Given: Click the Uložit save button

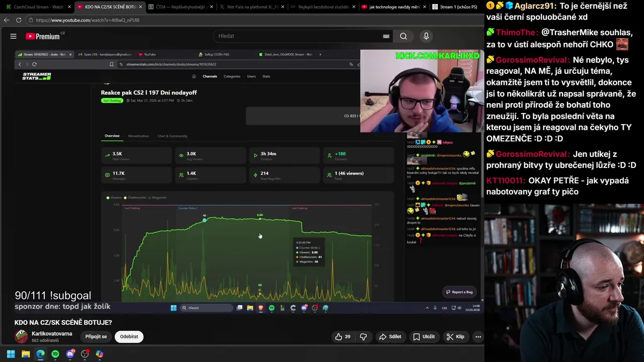Looking at the screenshot, I should 424,337.
